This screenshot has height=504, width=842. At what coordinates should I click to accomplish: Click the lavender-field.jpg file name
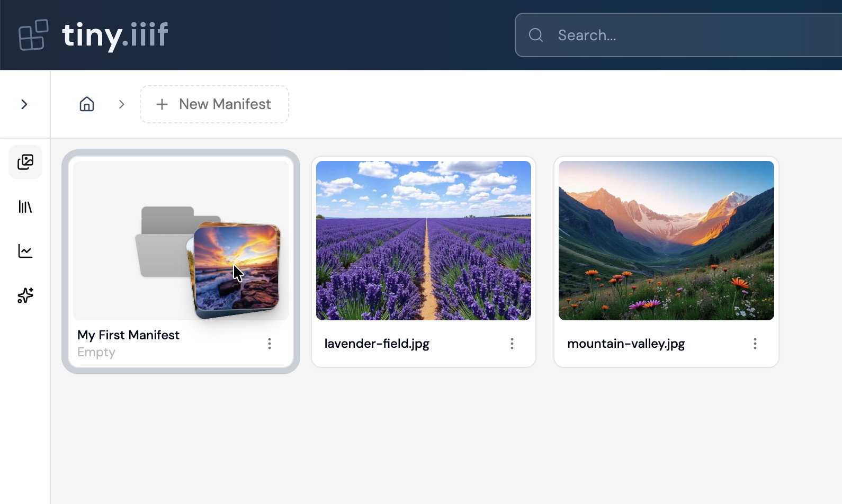377,344
